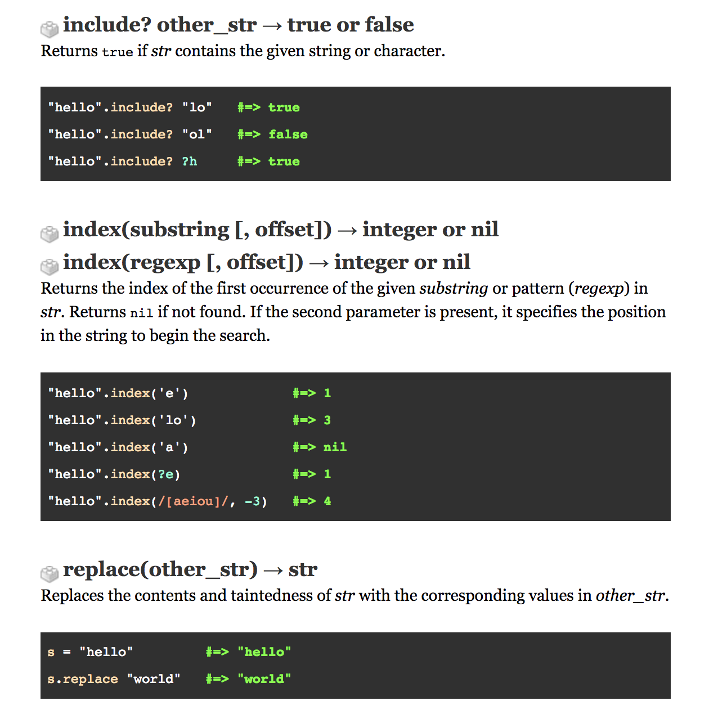Image resolution: width=709 pixels, height=728 pixels.
Task: Click the "hello".include? "lo" code line
Action: pos(130,107)
